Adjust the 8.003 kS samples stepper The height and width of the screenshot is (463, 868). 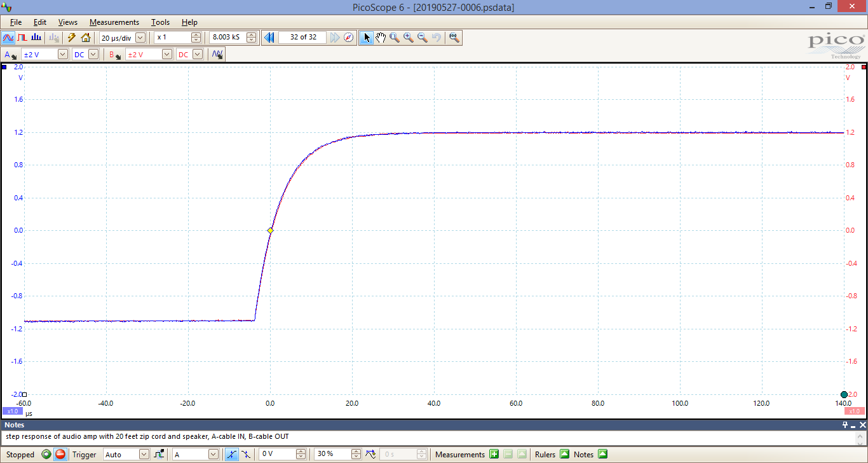(252, 38)
